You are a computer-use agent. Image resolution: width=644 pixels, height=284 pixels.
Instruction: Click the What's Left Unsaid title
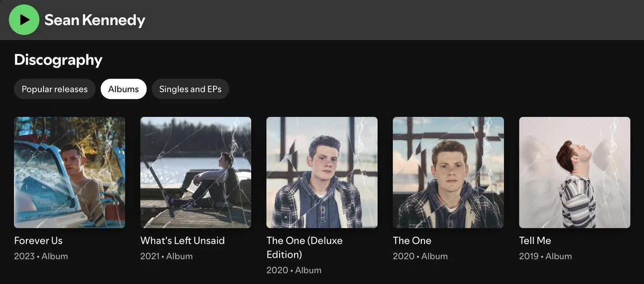click(x=182, y=241)
